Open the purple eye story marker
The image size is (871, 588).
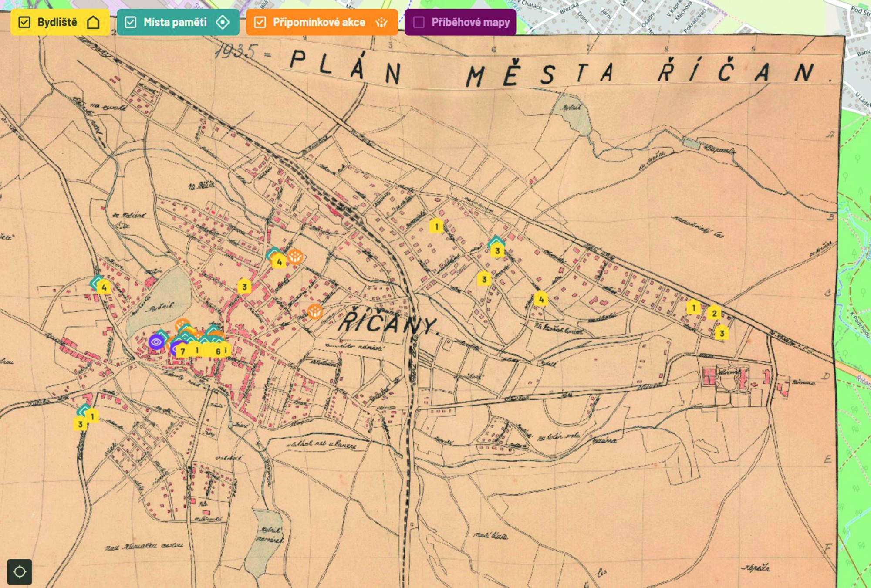pyautogui.click(x=156, y=342)
